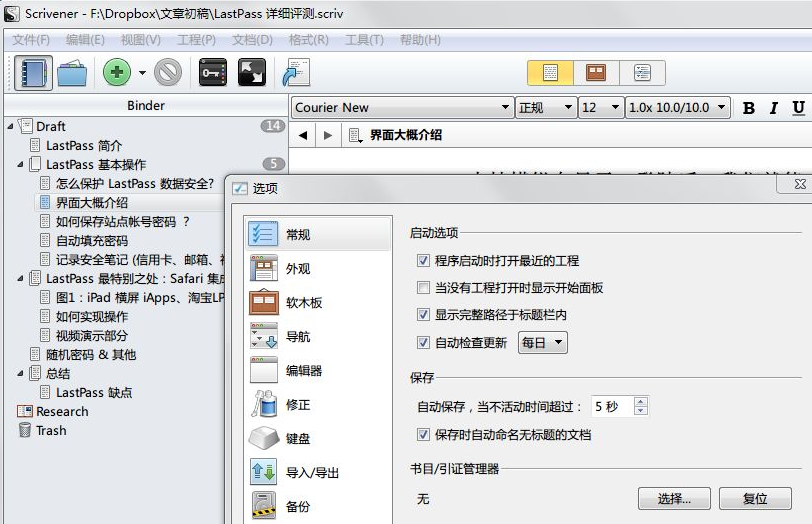The width and height of the screenshot is (812, 524).
Task: Collapse the 总结 group in Binder
Action: 20,373
